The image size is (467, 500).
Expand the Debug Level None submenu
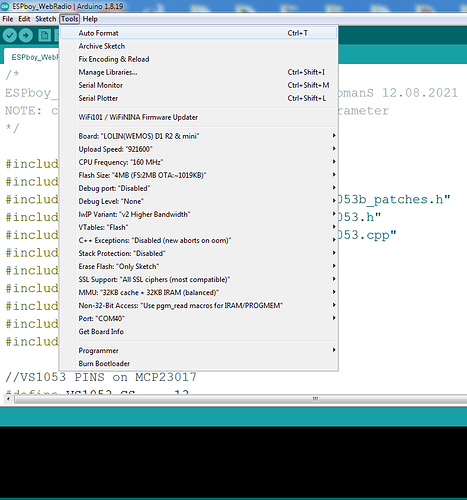pos(199,201)
